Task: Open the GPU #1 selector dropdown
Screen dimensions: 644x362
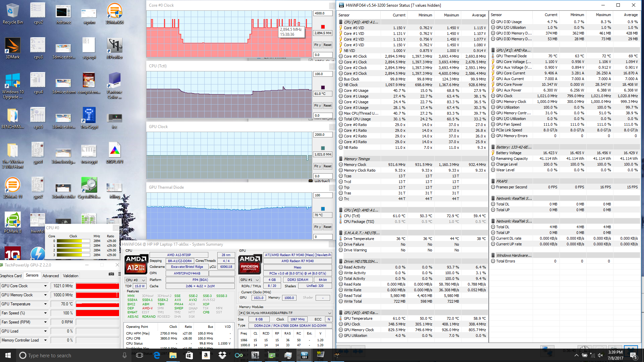Action: (250, 280)
